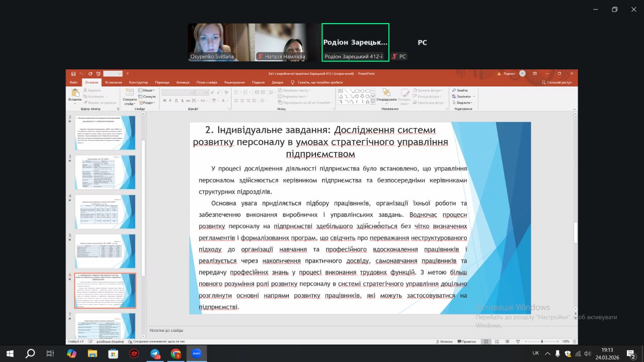Screen dimensions: 644x362
Task: Open the Вставлення (Insert) ribbon tab
Action: (113, 82)
